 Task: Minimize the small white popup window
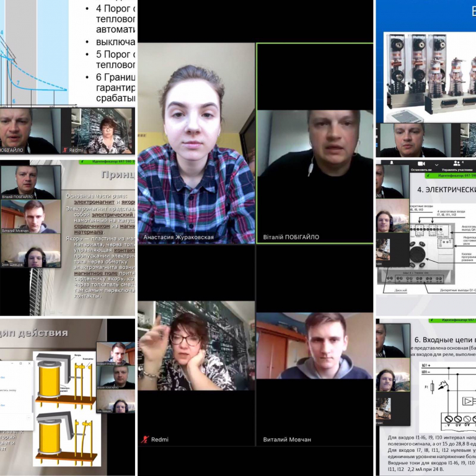pos(12,363)
